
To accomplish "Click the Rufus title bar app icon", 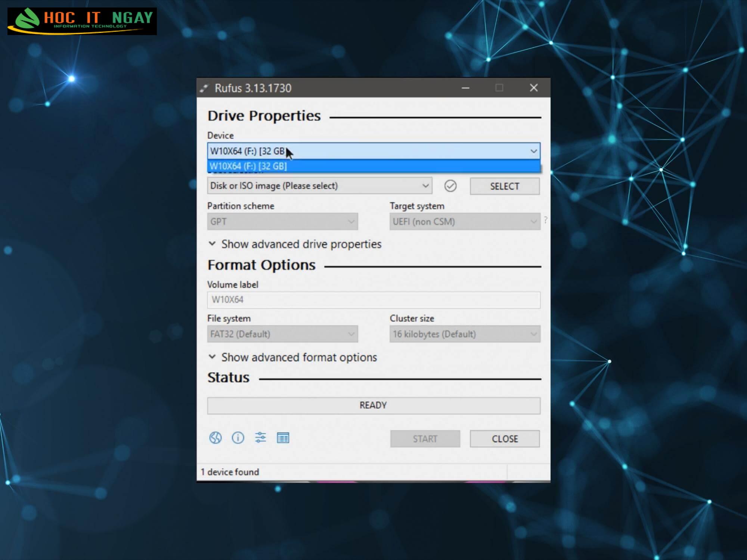I will tap(204, 88).
